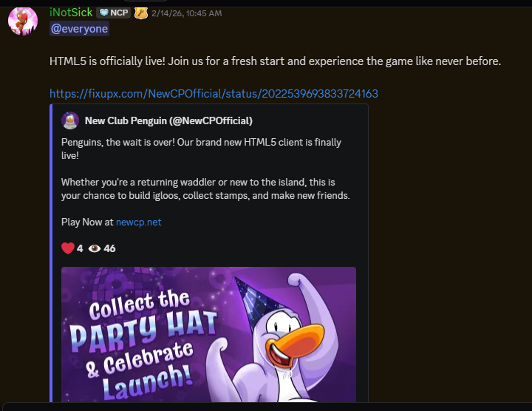Open the New Club Penguin (@NewCPOfficial) author link

tap(168, 120)
